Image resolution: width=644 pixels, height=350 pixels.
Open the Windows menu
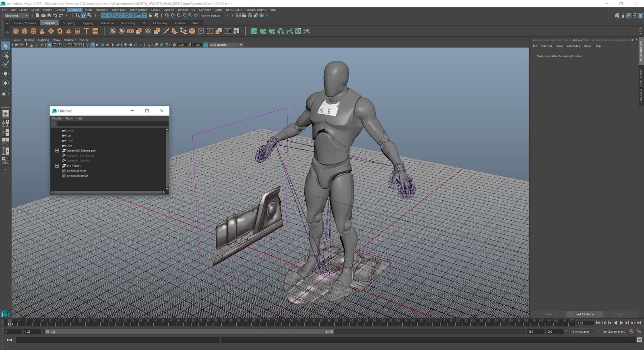pos(74,10)
